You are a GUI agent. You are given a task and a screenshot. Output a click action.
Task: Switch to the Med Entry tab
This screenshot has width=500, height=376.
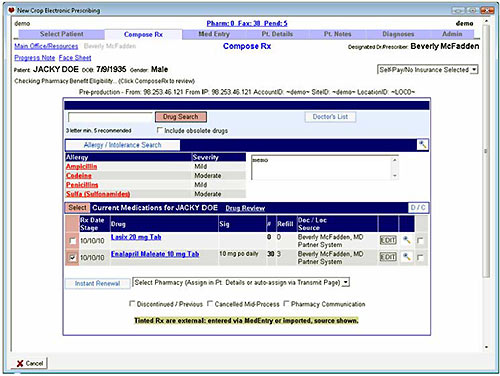click(214, 34)
